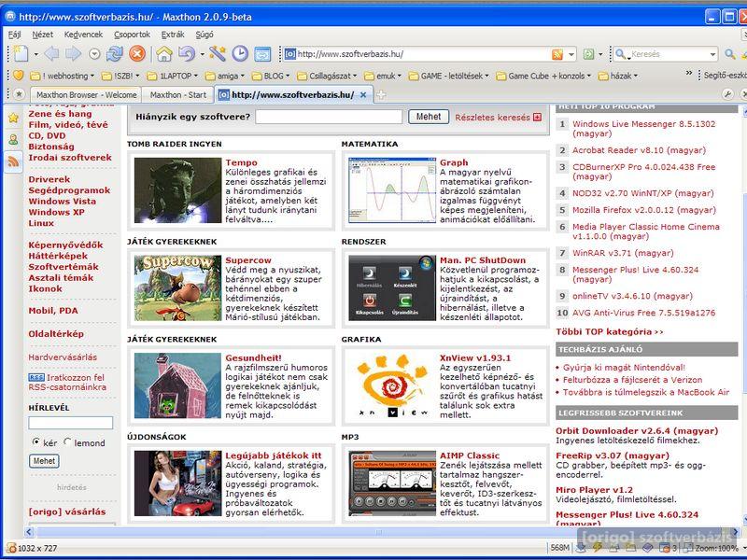
Task: Click the Hírlevél email input field
Action: click(71, 423)
